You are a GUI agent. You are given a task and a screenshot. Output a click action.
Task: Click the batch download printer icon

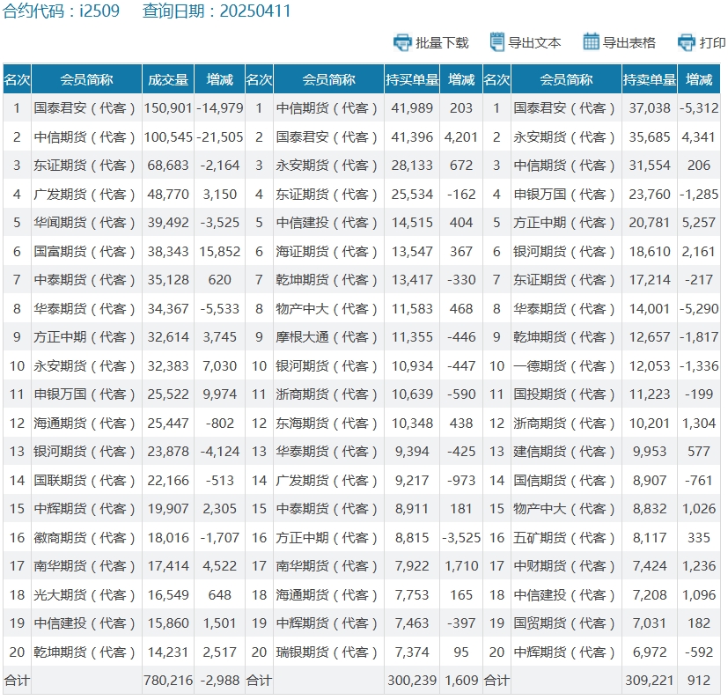tap(402, 42)
